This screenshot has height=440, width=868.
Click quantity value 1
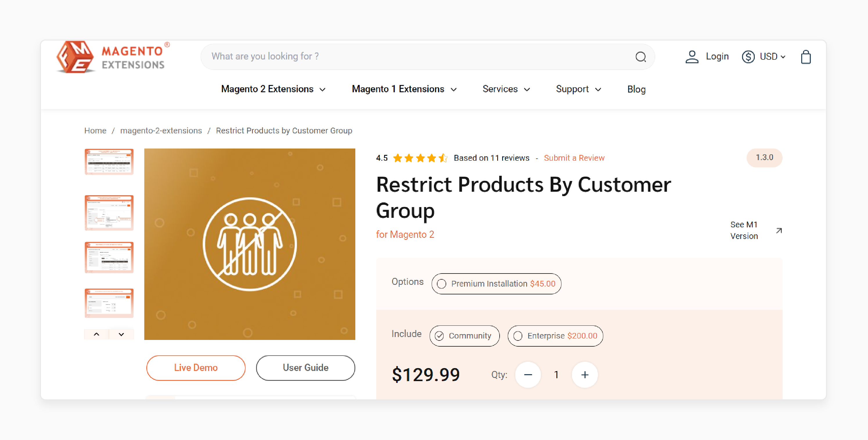[556, 375]
